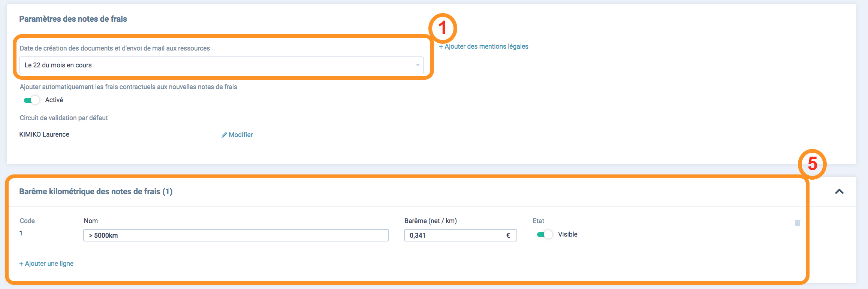868x289 pixels.
Task: Click the orange number 5 annotation badge
Action: pyautogui.click(x=812, y=164)
